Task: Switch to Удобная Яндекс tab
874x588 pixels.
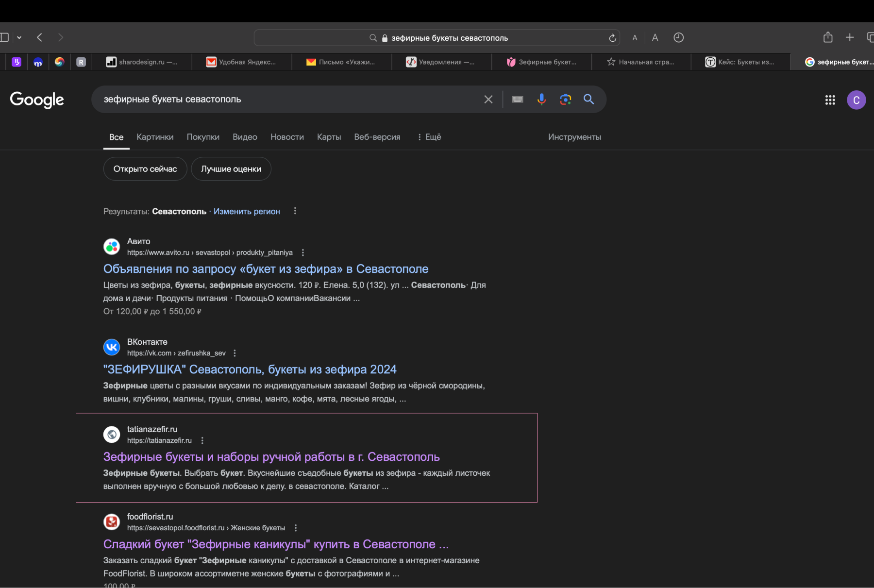Action: pos(241,62)
